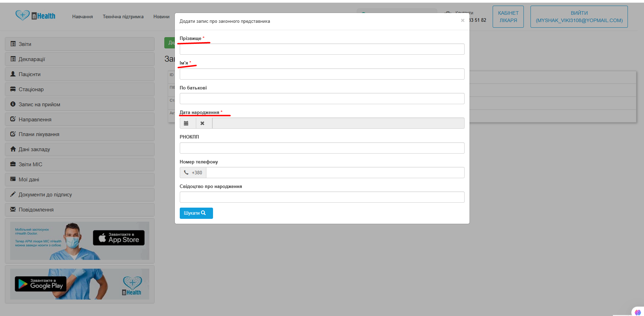Close the legal representative dialog
Viewport: 644px width, 316px height.
click(463, 21)
